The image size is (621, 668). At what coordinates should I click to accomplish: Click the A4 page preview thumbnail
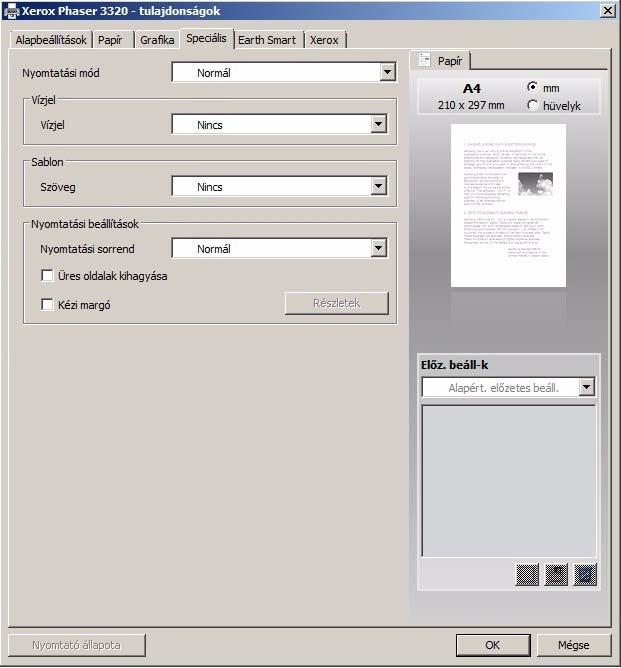click(508, 205)
